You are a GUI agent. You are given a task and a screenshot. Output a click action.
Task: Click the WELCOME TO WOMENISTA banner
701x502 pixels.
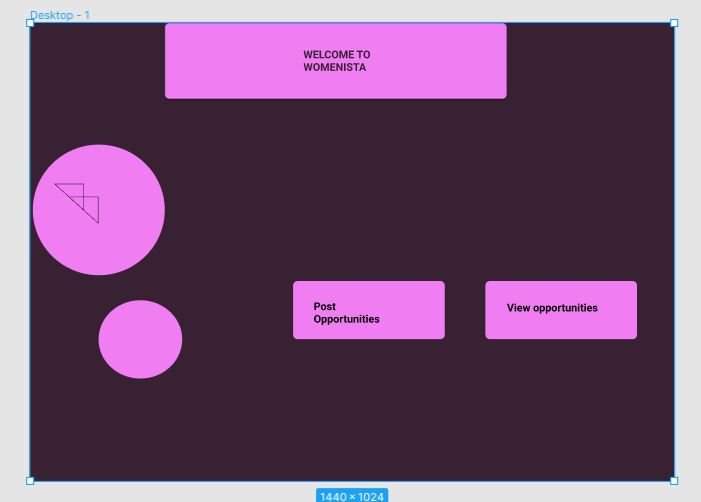pos(336,61)
